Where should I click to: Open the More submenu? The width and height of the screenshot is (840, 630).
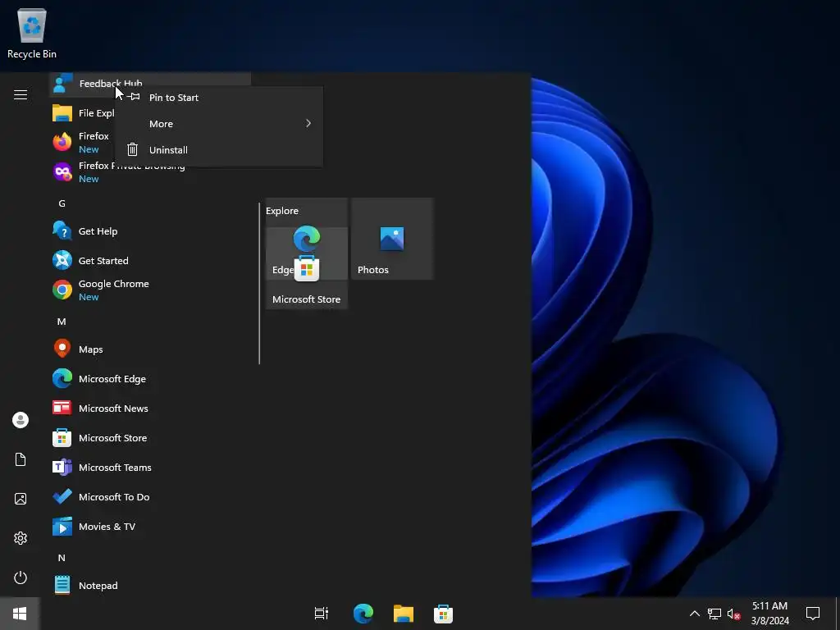219,124
